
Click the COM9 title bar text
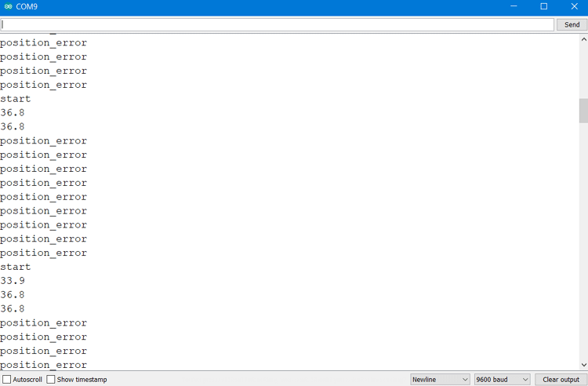point(27,6)
